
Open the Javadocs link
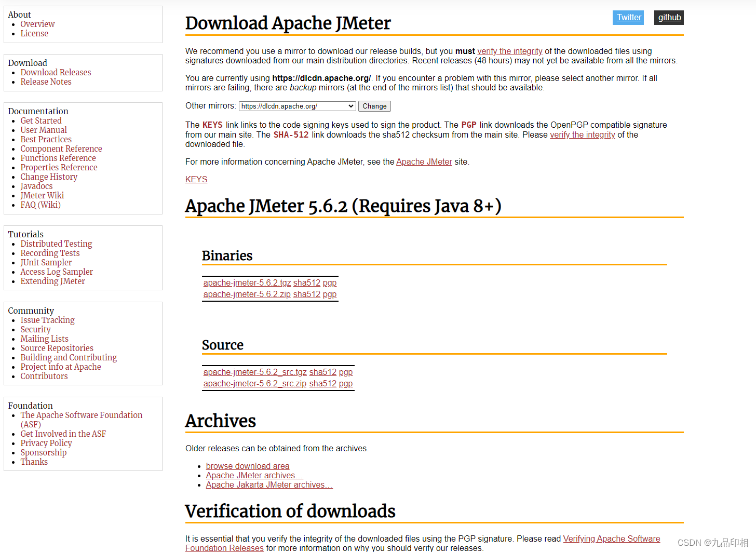click(x=36, y=186)
